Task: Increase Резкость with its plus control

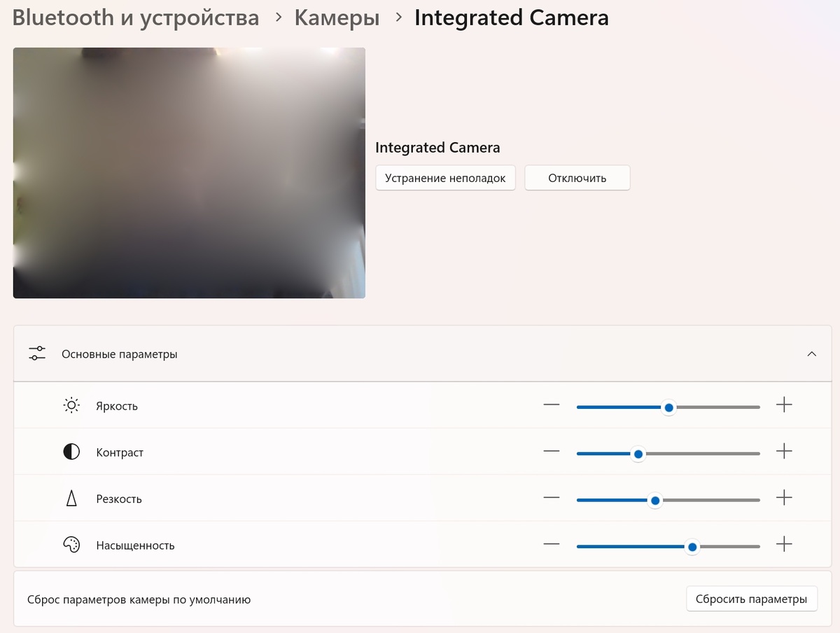Action: point(785,499)
